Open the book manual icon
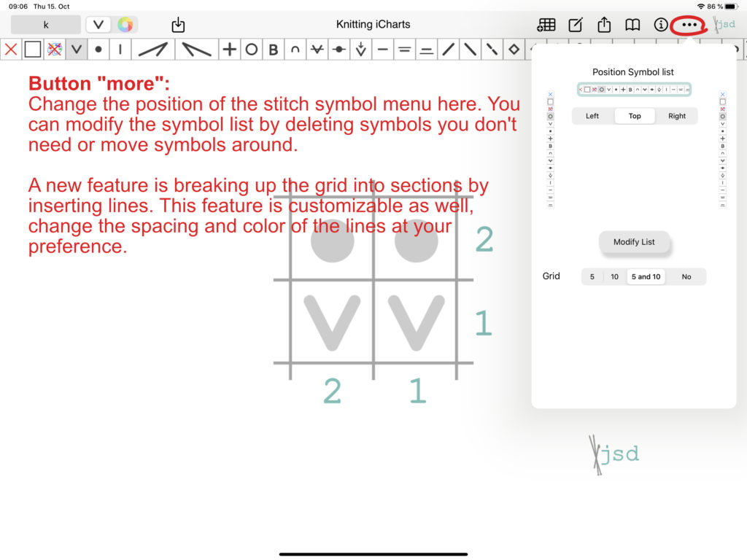 [632, 25]
